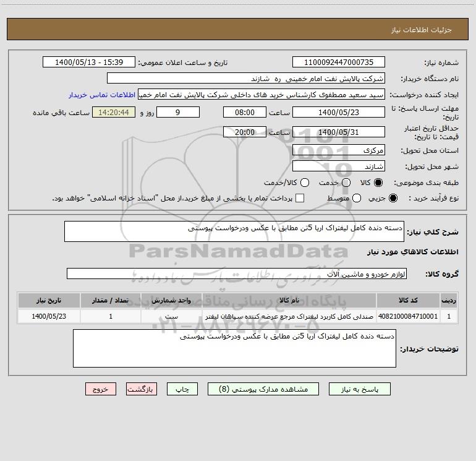Select the کالا radio button
The width and height of the screenshot is (476, 461).
(x=378, y=183)
